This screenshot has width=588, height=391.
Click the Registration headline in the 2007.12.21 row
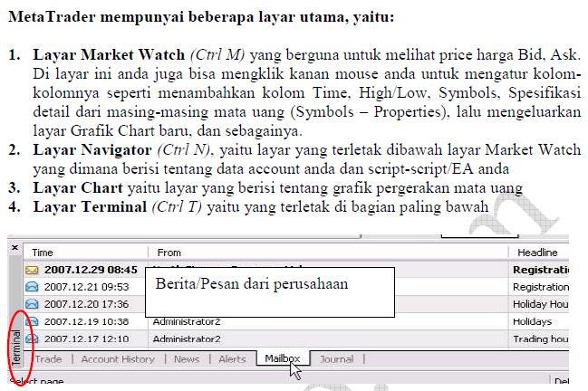coord(540,287)
